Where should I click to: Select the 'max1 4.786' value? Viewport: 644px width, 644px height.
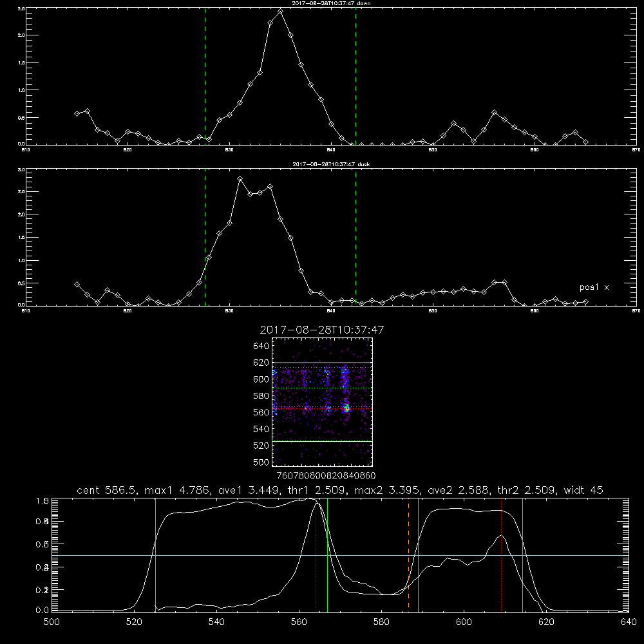coord(177,490)
